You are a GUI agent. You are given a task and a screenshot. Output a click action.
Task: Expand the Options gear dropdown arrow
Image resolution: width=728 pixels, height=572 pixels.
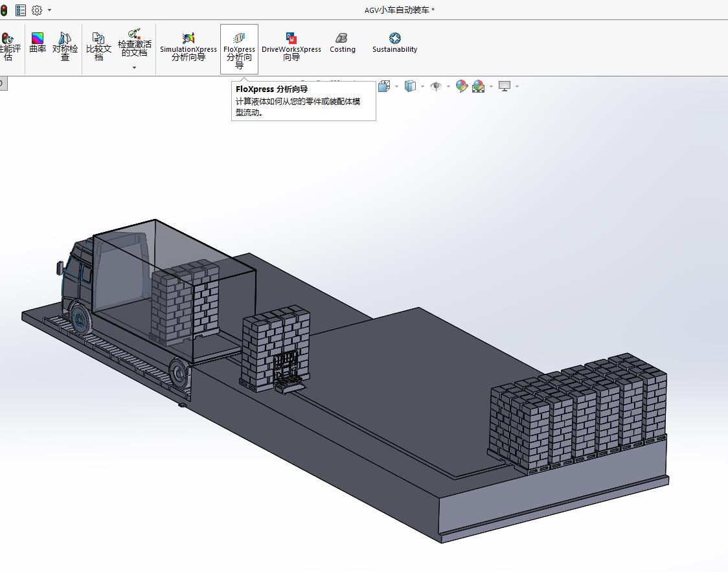tap(49, 10)
